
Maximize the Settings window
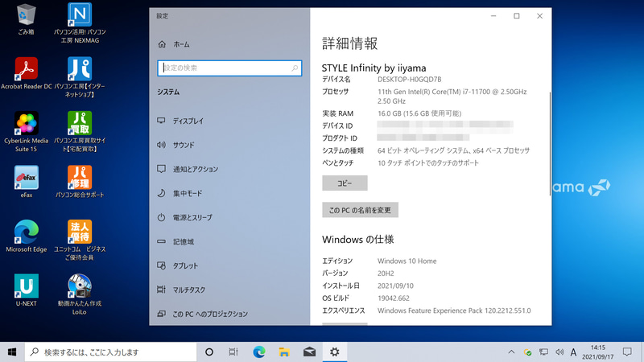pyautogui.click(x=517, y=16)
